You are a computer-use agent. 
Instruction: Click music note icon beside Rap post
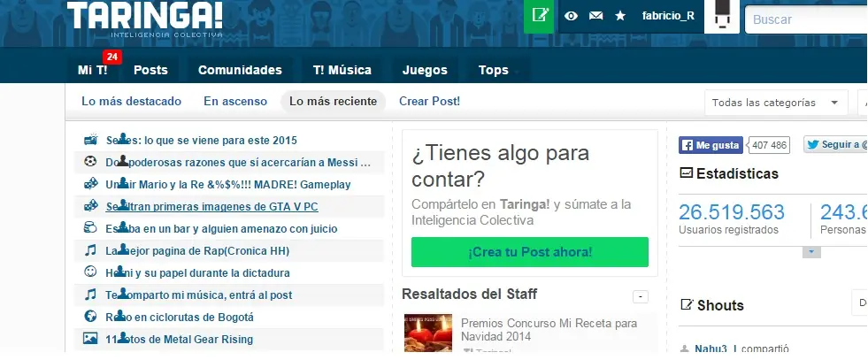(90, 250)
